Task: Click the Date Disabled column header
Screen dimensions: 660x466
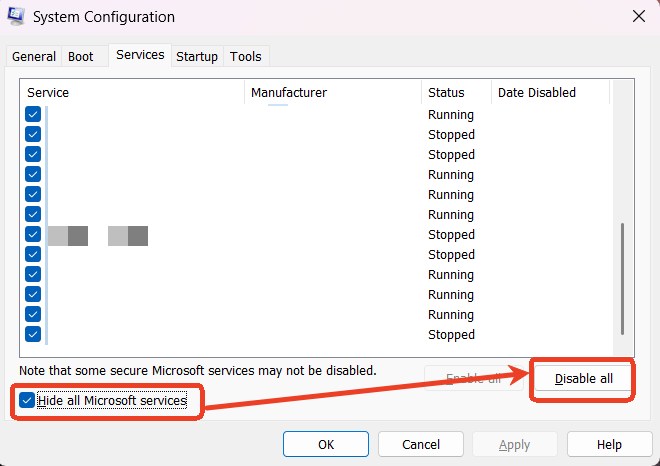Action: [x=550, y=93]
